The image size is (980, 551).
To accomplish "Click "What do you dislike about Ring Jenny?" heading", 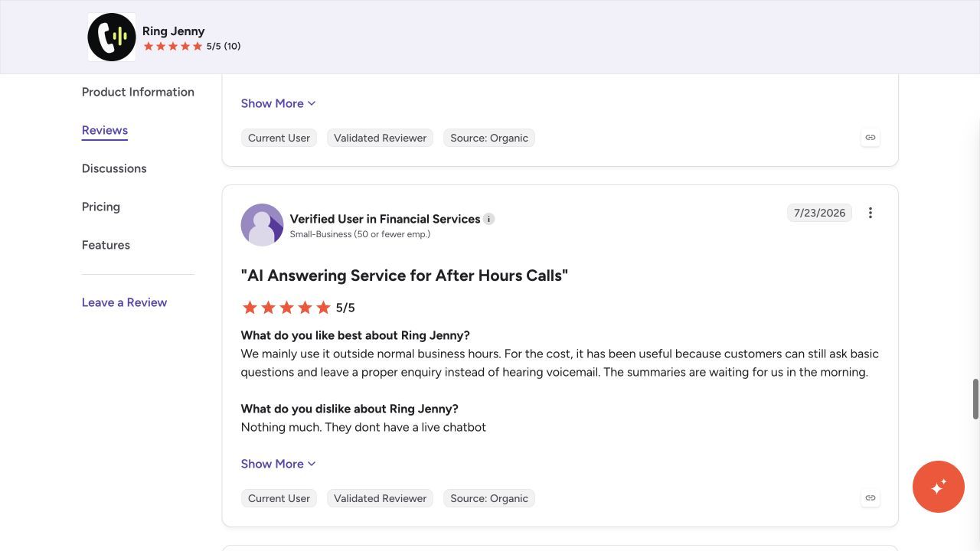I will 350,409.
